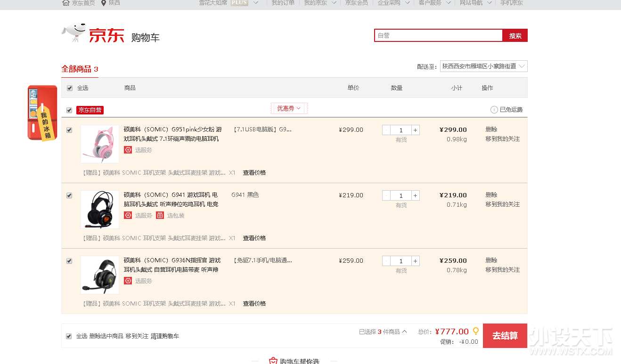The image size is (621, 364).
Task: Increase quantity of G936N headset
Action: pos(415,261)
